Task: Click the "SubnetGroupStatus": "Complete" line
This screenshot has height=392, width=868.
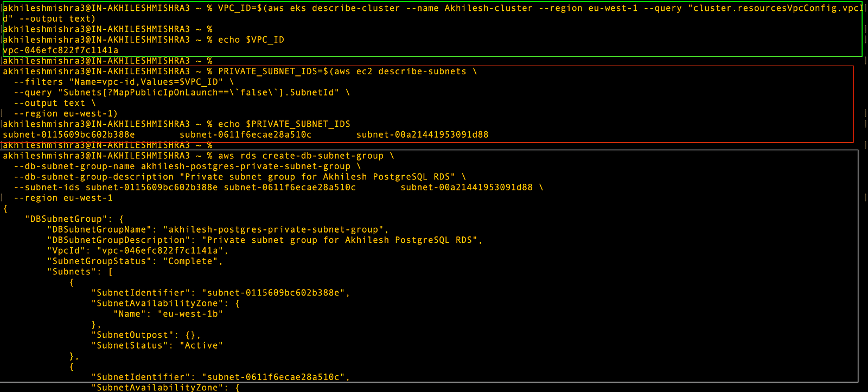Action: pyautogui.click(x=135, y=261)
